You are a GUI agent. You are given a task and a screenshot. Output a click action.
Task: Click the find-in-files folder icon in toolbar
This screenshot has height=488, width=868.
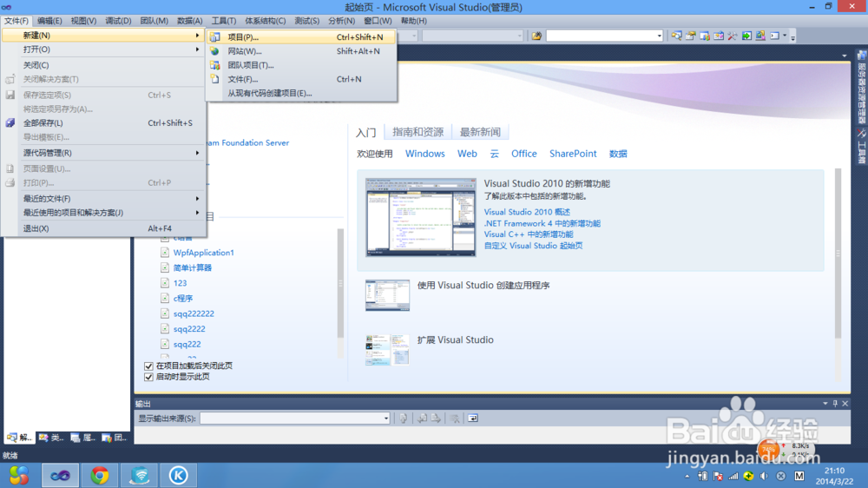click(536, 36)
